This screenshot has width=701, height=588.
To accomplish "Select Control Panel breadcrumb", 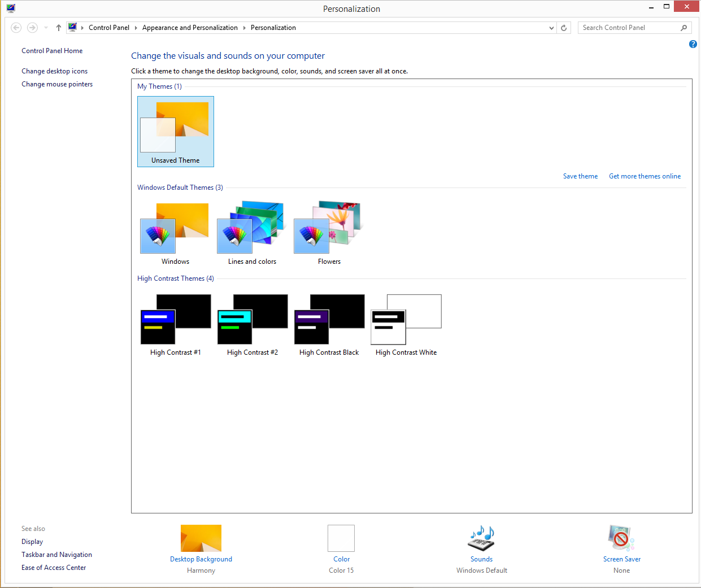I will [109, 28].
